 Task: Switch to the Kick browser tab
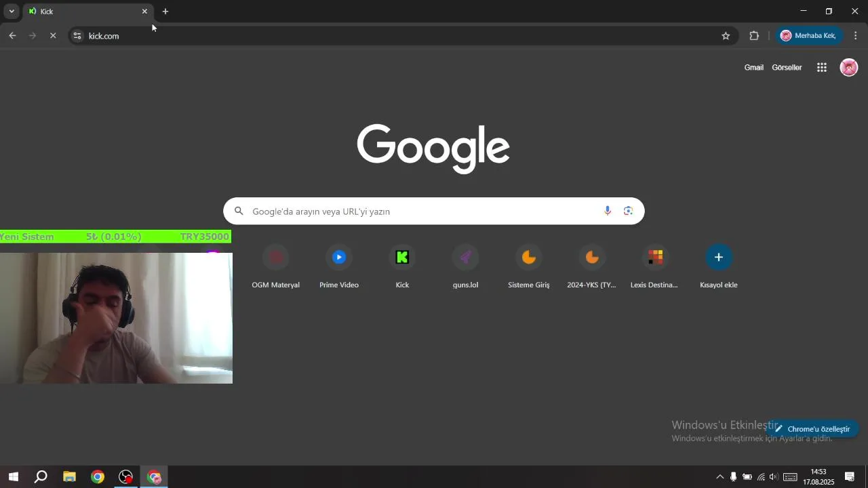tap(88, 12)
